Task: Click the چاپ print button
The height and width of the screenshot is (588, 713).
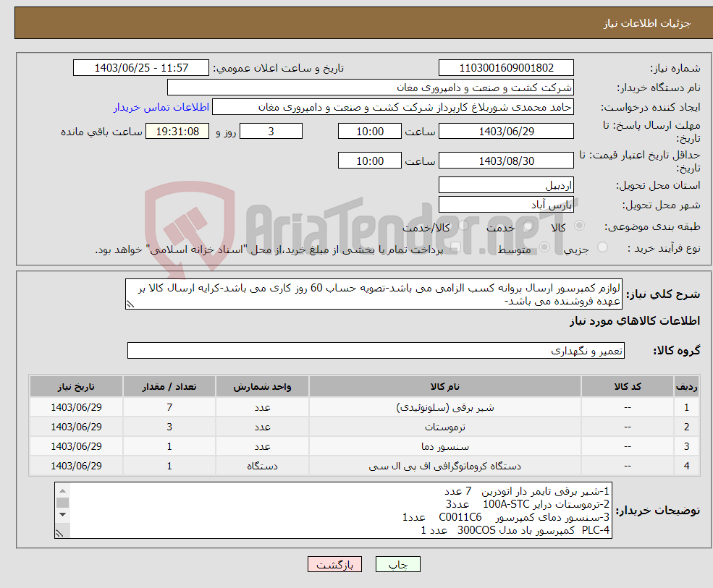Action: pyautogui.click(x=398, y=564)
